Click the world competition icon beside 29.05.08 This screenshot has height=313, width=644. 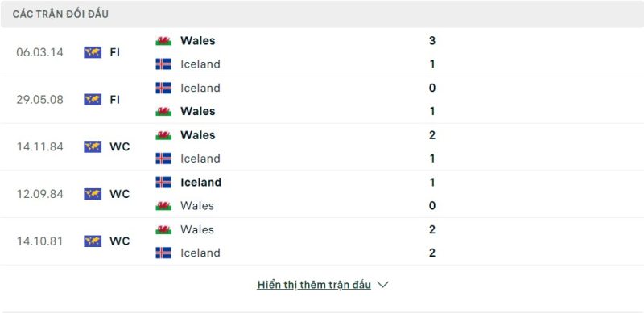click(x=93, y=100)
